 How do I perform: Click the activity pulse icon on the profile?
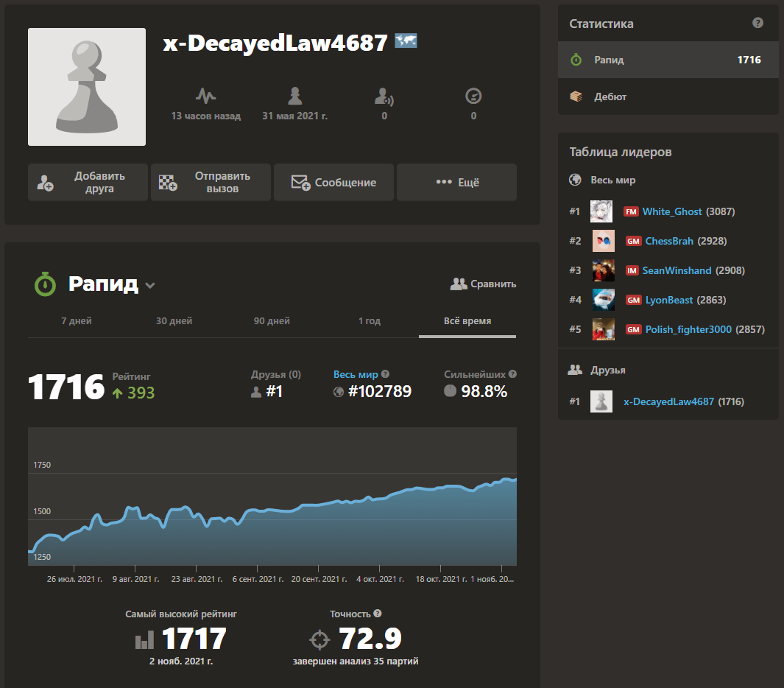[x=206, y=95]
